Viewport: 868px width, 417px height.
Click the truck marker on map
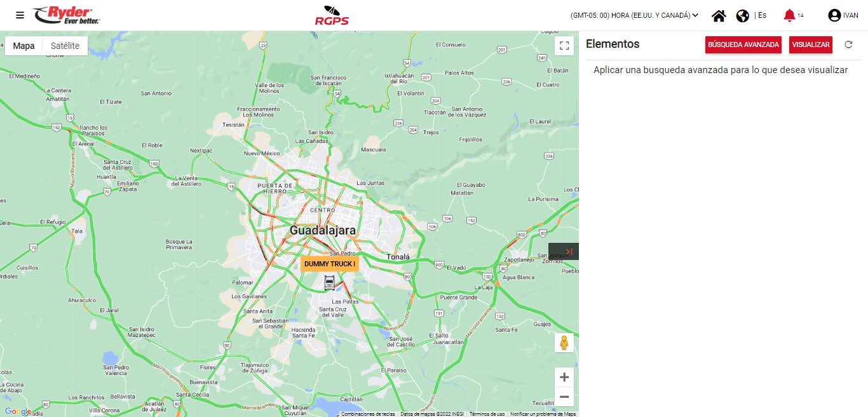329,283
